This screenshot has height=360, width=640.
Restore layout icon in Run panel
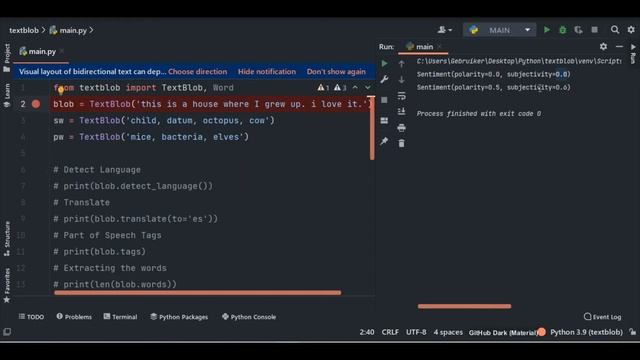pos(384,121)
